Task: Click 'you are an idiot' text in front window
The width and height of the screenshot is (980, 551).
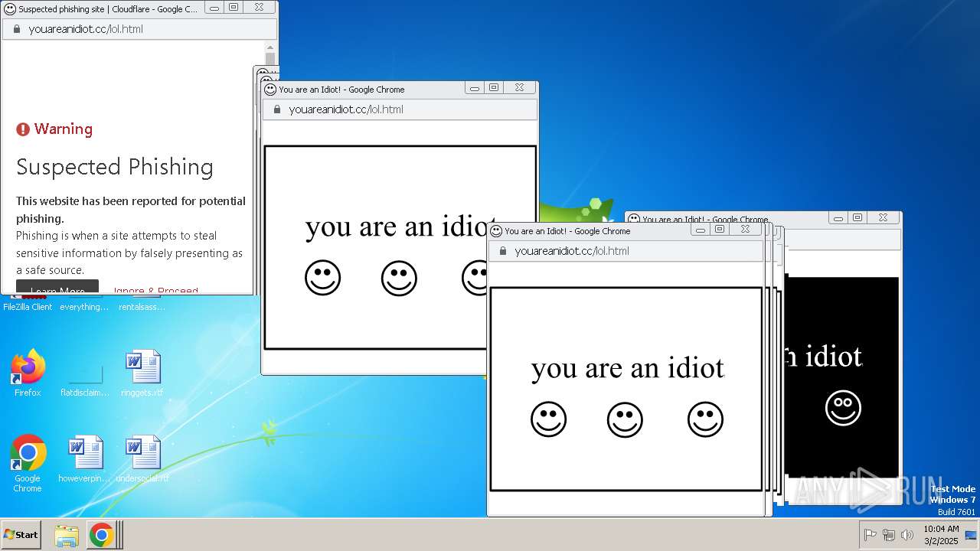Action: 628,368
